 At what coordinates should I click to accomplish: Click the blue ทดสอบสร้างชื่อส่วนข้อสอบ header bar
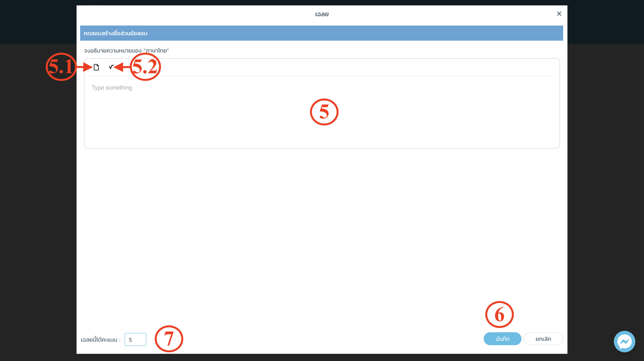(321, 33)
